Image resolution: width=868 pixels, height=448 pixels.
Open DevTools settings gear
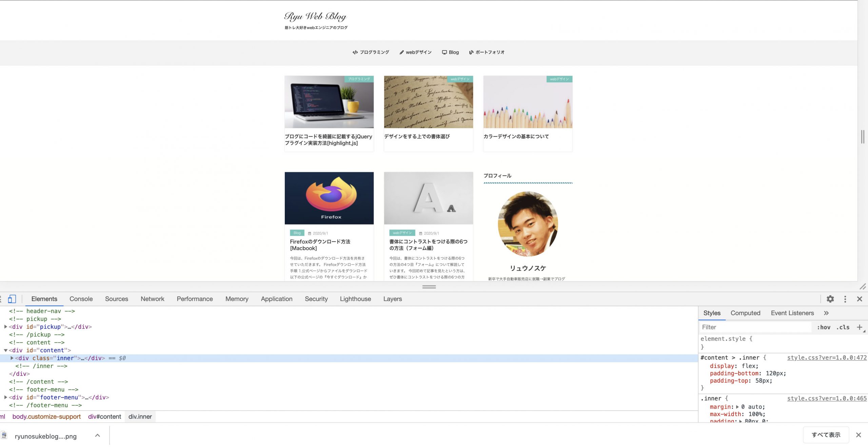[830, 299]
